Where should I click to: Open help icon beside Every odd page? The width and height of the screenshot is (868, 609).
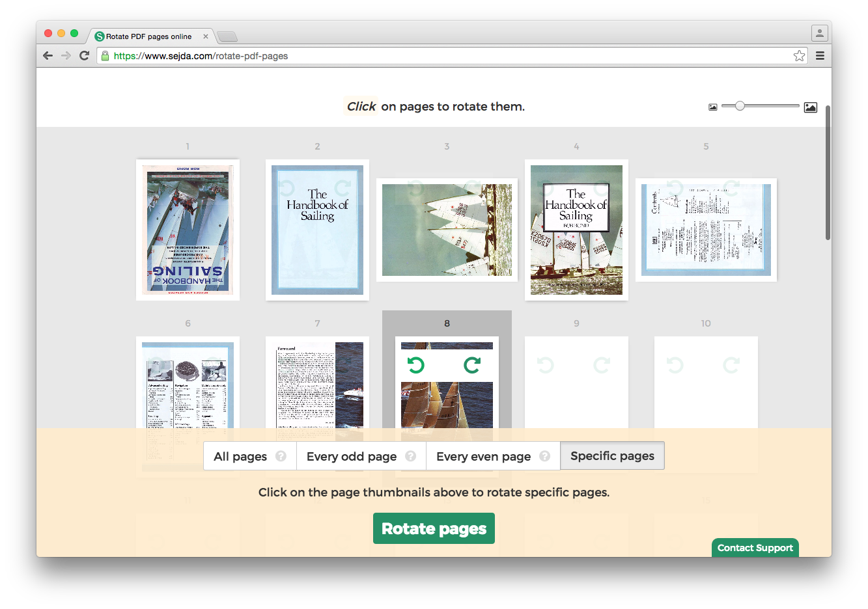(410, 456)
